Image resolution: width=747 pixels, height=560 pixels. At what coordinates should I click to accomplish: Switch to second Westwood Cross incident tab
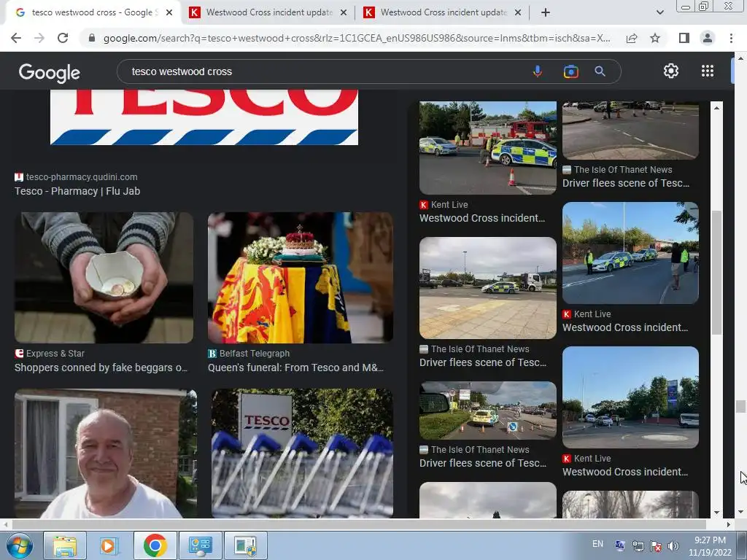coord(268,12)
